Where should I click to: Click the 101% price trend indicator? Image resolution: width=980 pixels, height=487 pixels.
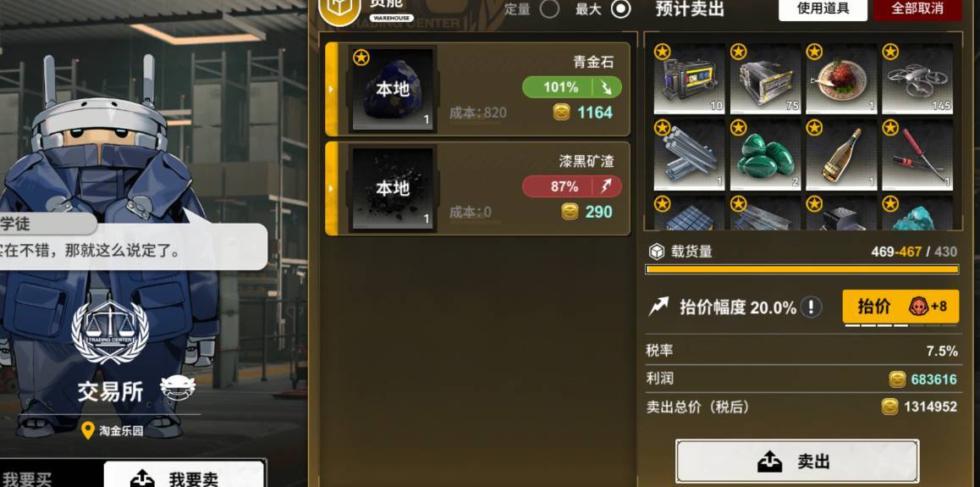(572, 87)
